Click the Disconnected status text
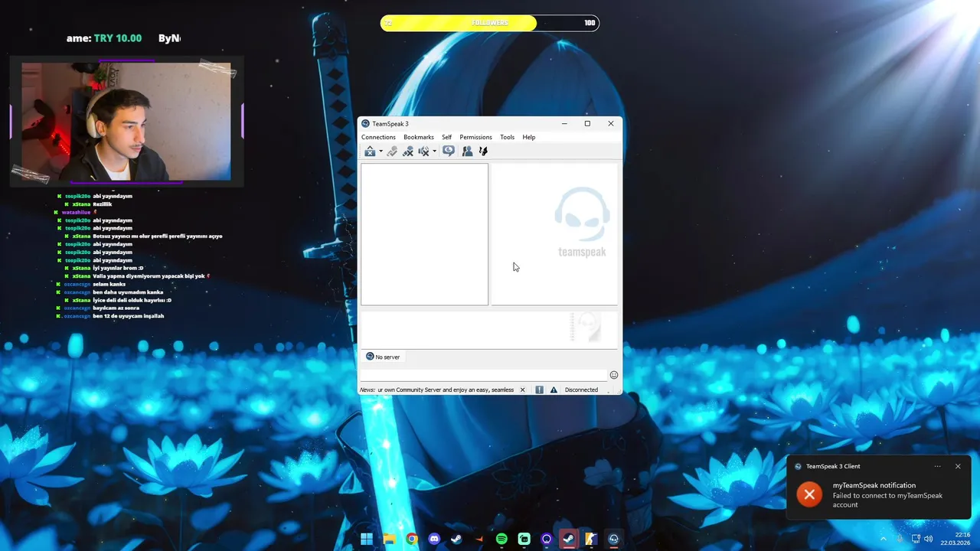The width and height of the screenshot is (980, 551). [581, 390]
